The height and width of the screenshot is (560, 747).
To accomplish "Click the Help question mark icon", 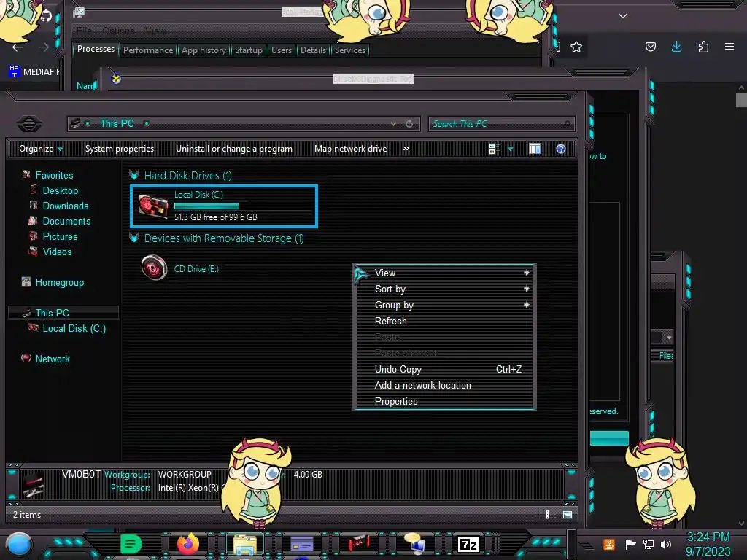I will tap(561, 149).
